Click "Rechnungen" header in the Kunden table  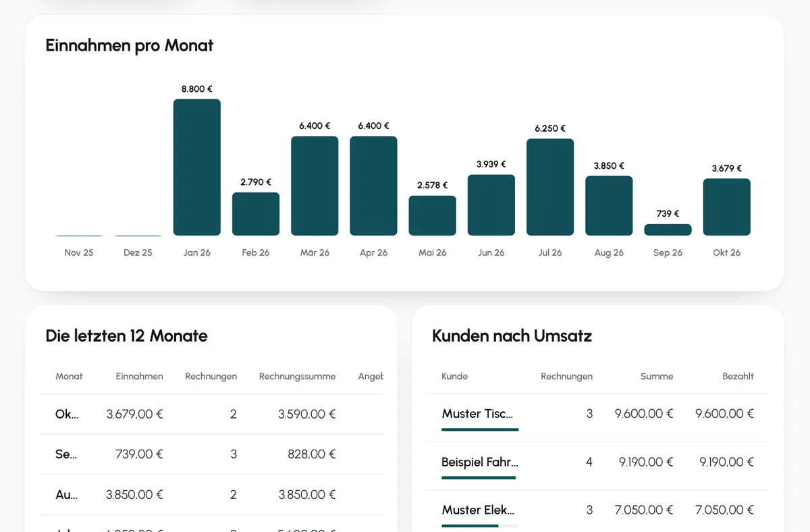[566, 376]
